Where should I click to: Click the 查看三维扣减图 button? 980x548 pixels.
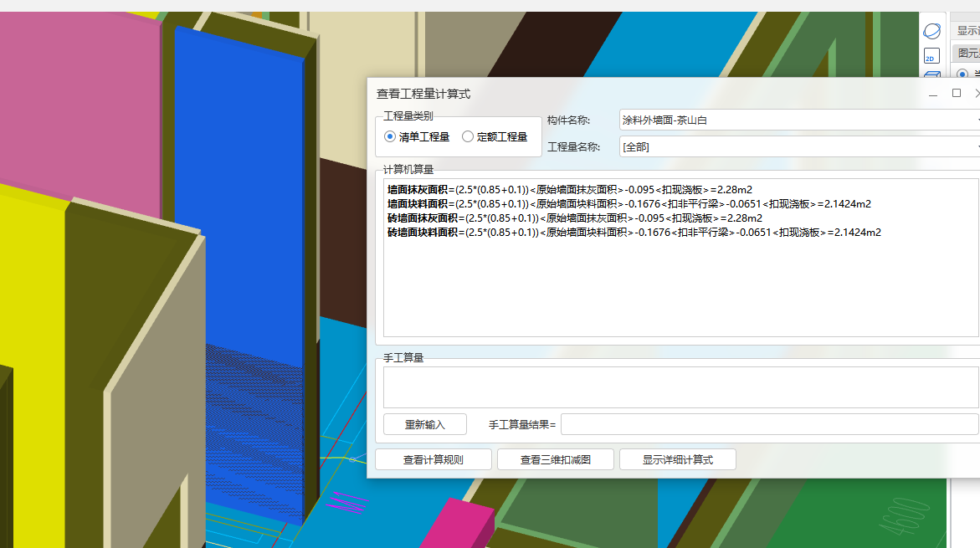[556, 460]
